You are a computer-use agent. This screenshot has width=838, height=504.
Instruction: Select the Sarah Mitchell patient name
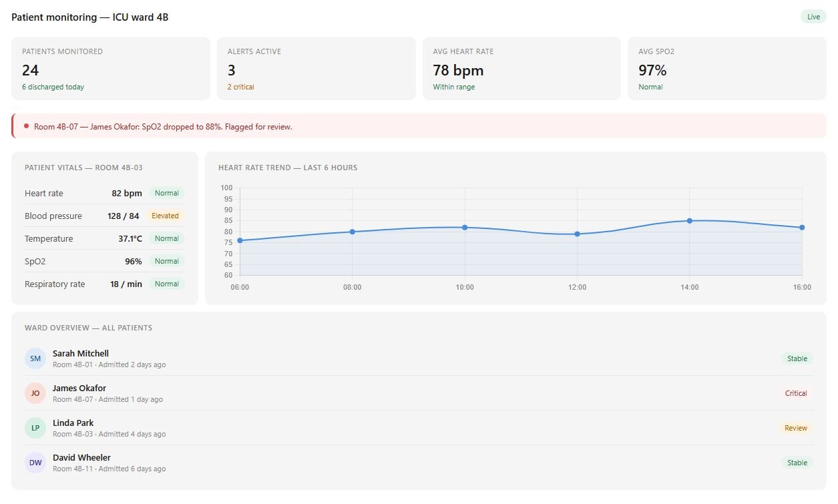[x=81, y=353]
